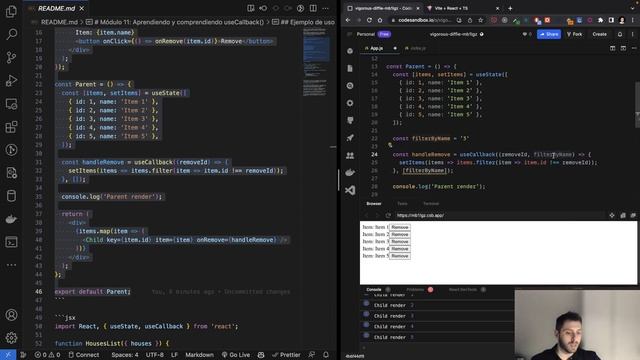Remove Item 1 in the preview
The width and height of the screenshot is (640, 360).
[400, 227]
